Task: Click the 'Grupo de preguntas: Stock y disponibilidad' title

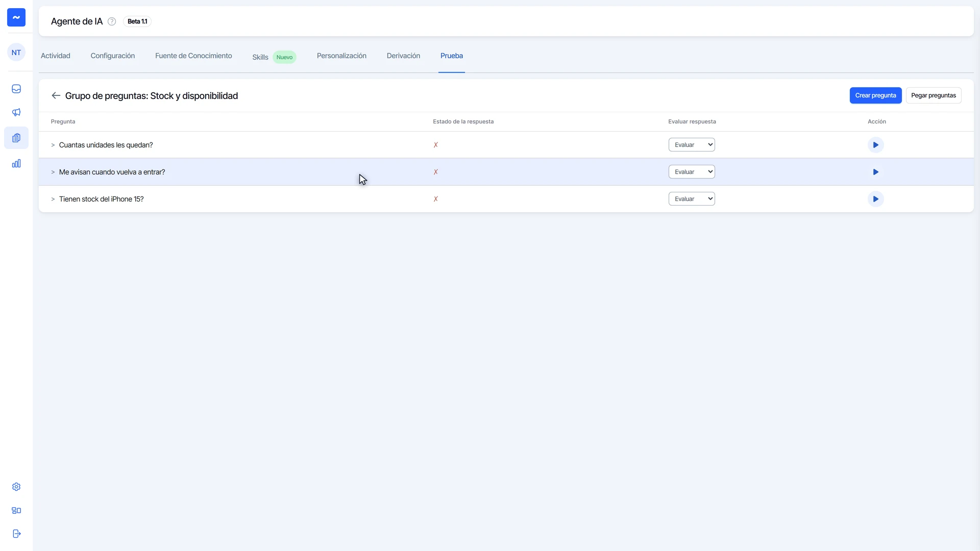Action: tap(152, 96)
